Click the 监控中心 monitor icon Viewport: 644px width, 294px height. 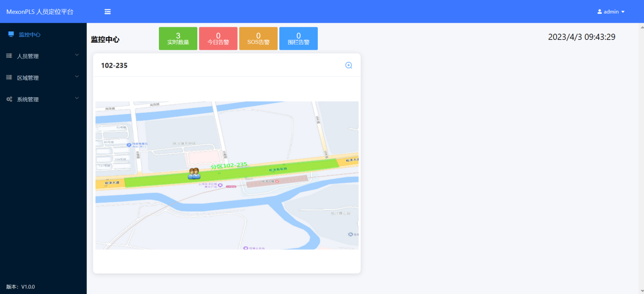[11, 35]
